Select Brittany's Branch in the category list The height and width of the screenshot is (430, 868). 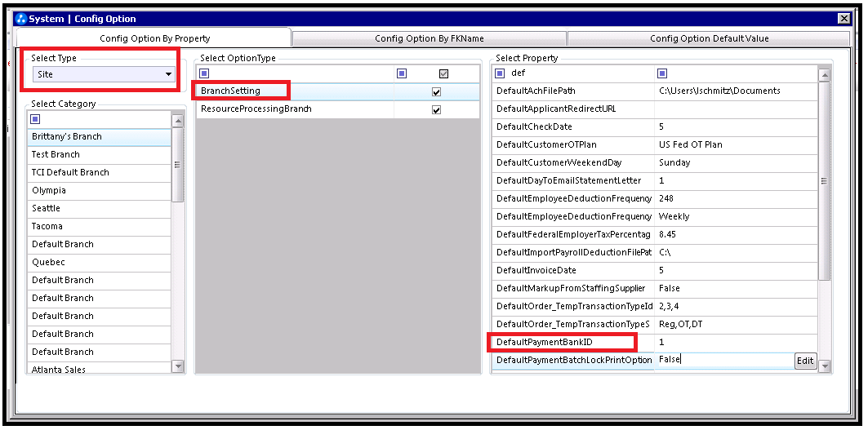(99, 137)
